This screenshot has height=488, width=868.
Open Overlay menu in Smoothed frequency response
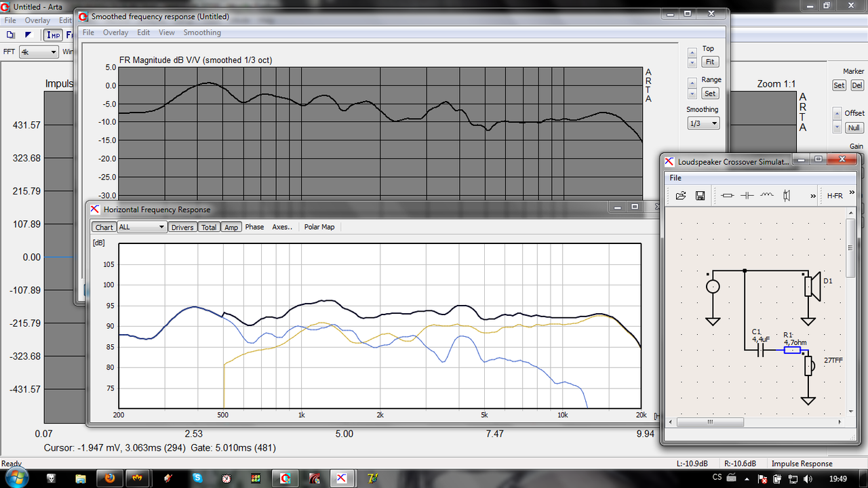115,33
